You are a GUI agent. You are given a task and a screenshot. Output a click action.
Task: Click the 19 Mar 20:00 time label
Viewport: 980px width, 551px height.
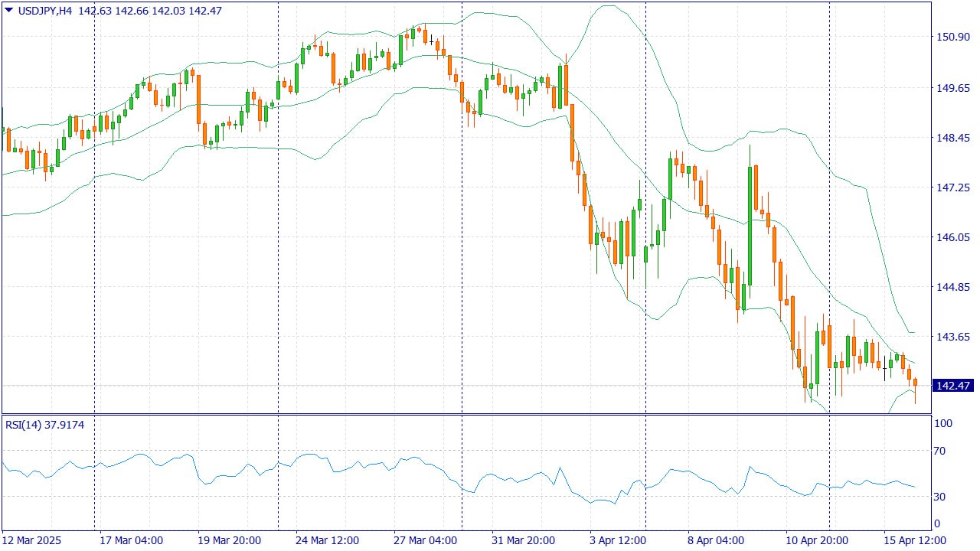[230, 540]
